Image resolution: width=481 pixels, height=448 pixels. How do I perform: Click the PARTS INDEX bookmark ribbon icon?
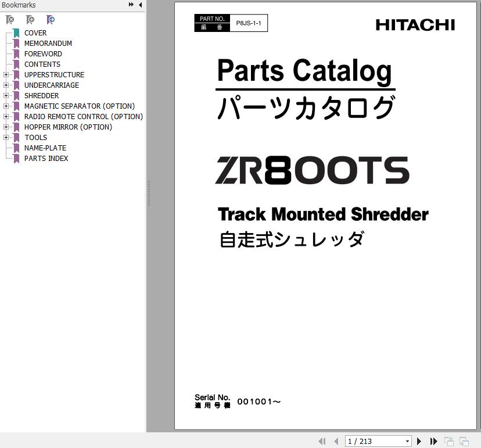click(x=16, y=159)
